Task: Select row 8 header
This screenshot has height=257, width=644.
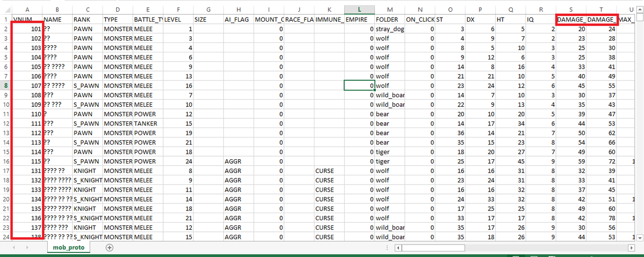Action: click(x=6, y=86)
